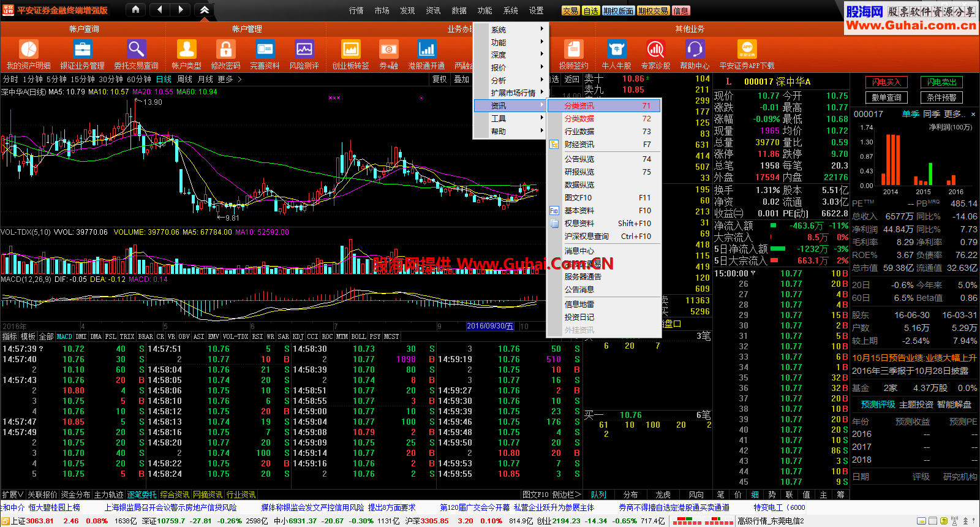Viewport: 980px width, 527px height.
Task: Click 期权版面 top button
Action: pos(618,10)
